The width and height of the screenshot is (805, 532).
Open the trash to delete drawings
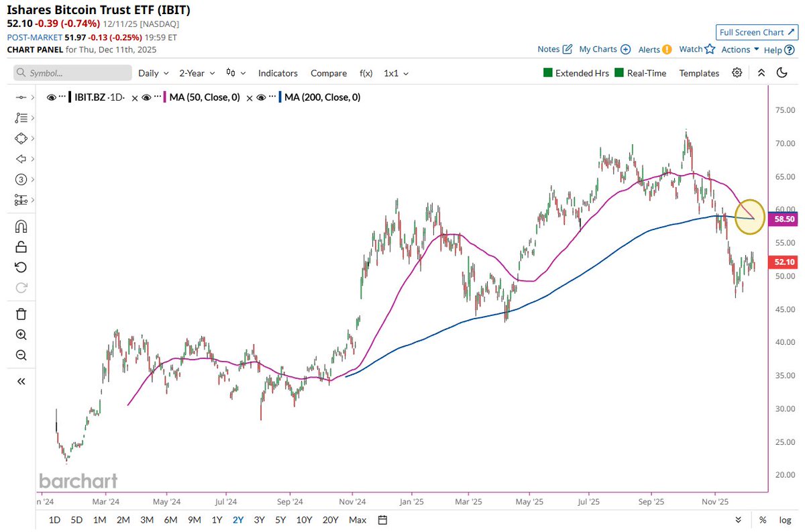click(21, 313)
